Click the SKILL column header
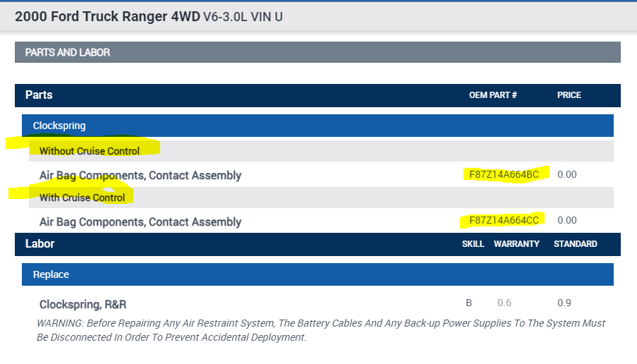 473,244
